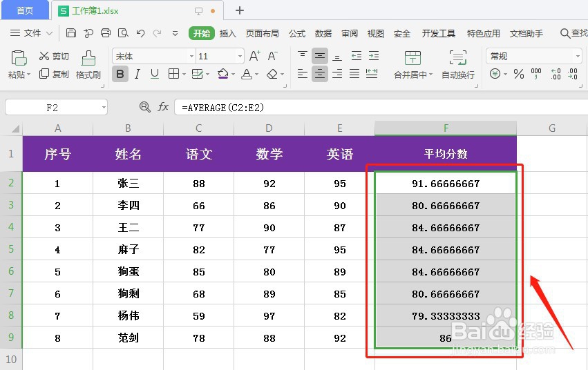Click Merge and Center 合并居中
This screenshot has width=588, height=370.
click(x=413, y=64)
